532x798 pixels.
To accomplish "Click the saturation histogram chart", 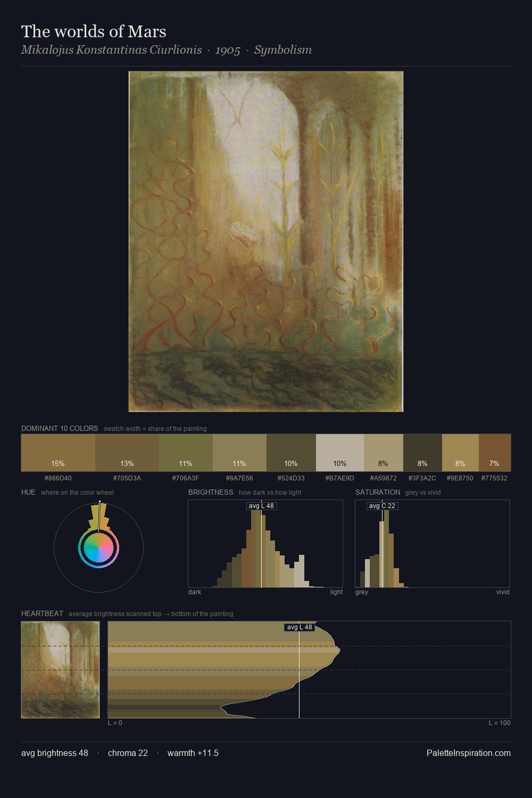I will pos(433,544).
